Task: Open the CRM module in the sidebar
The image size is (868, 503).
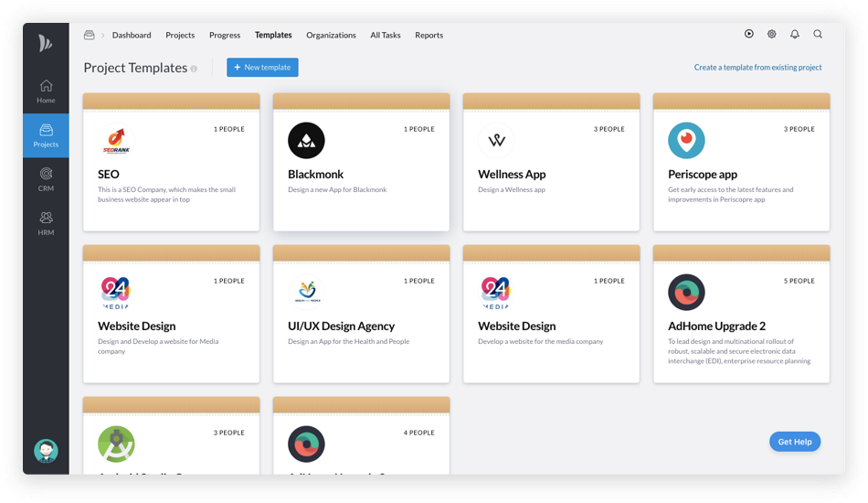Action: coord(46,179)
